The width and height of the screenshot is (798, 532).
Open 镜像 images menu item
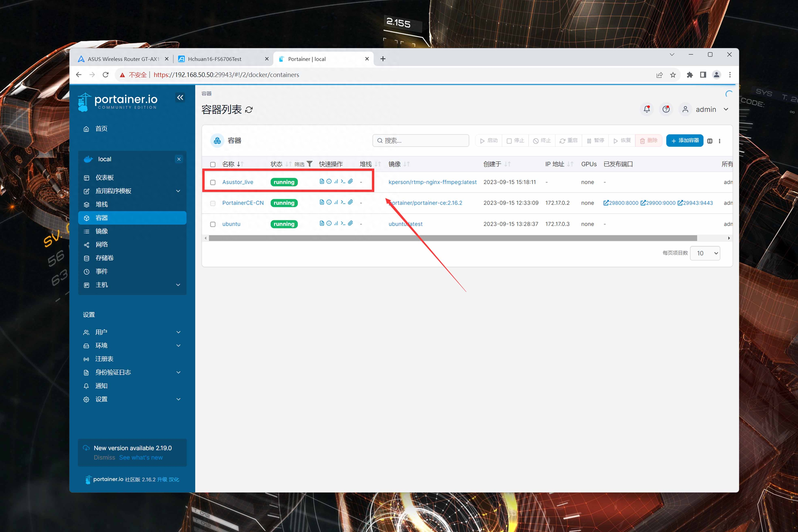[132, 231]
